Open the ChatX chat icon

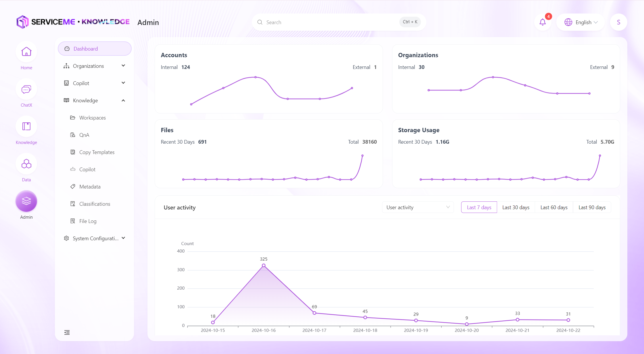coord(26,89)
